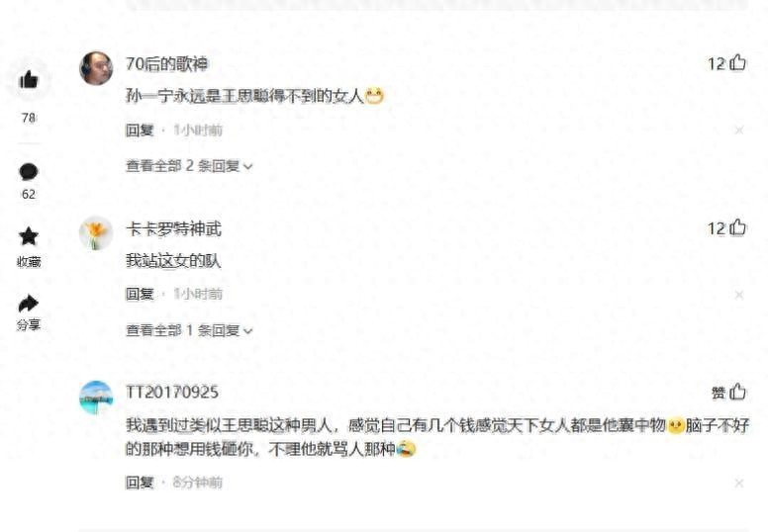
Task: Reply to the TT20170925 comment
Action: [x=140, y=483]
